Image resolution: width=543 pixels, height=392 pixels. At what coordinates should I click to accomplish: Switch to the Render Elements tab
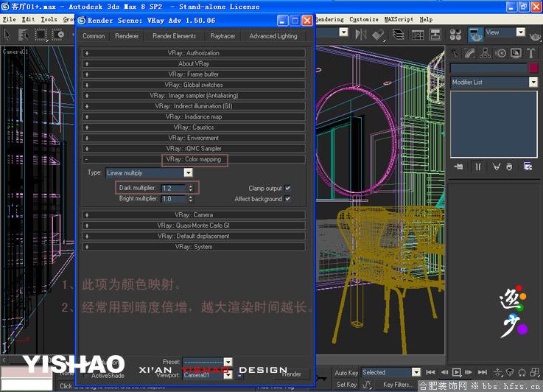tap(174, 36)
